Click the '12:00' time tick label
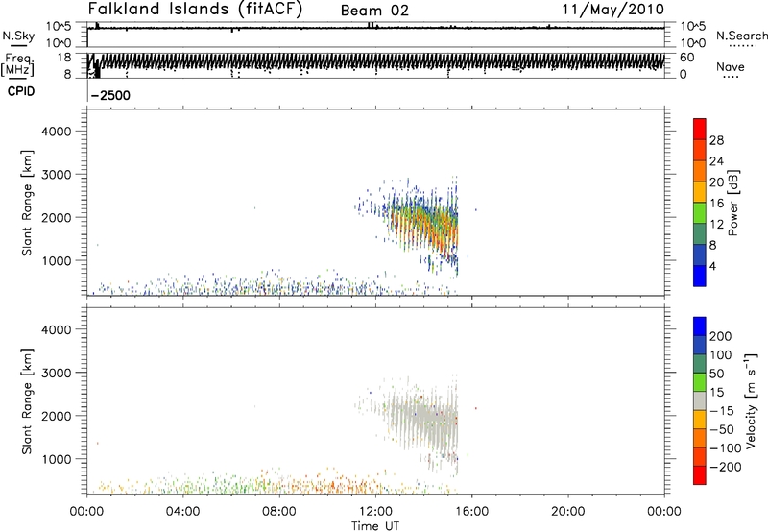 pyautogui.click(x=375, y=512)
